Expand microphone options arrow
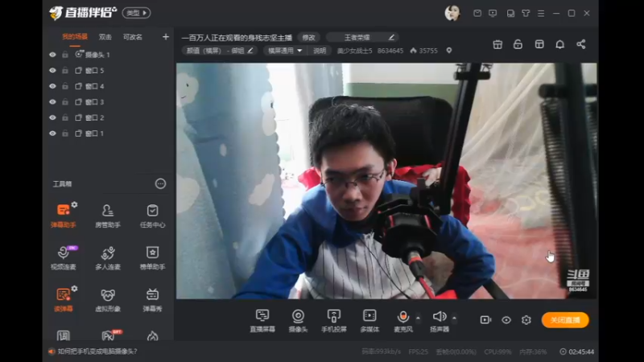The width and height of the screenshot is (644, 362). 418,318
